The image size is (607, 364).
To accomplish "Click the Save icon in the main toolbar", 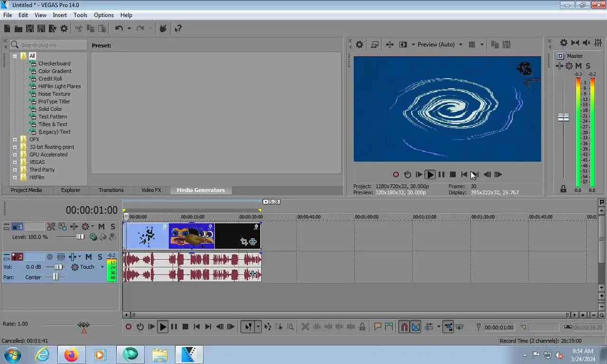I will coord(29,28).
